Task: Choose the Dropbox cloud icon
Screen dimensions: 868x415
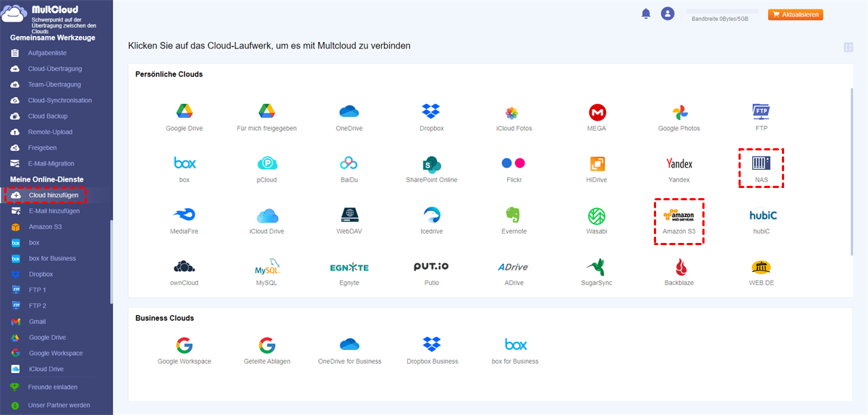Action: tap(432, 111)
